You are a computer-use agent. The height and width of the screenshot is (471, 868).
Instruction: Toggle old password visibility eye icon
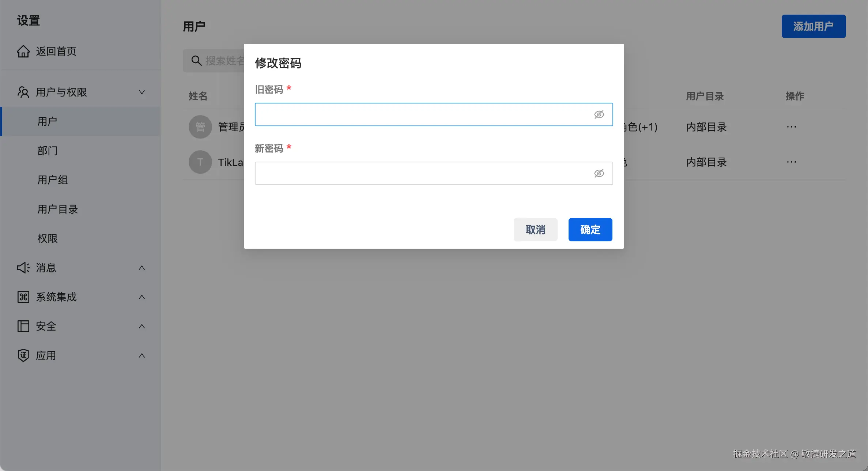pos(599,114)
